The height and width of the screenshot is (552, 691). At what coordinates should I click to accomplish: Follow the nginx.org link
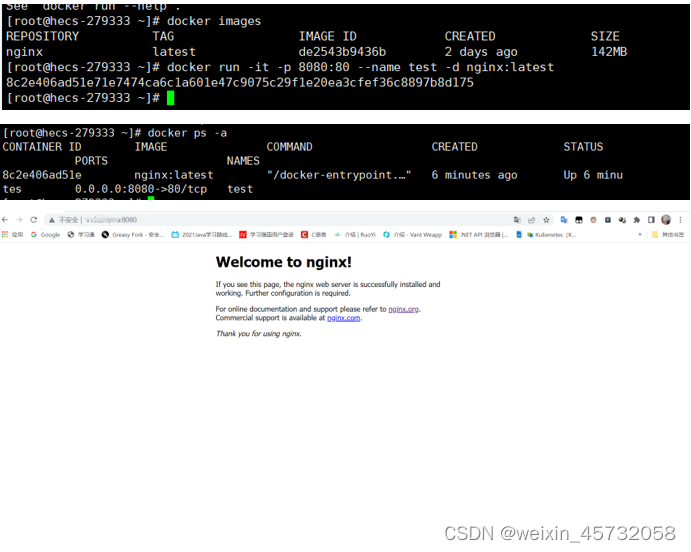(403, 309)
